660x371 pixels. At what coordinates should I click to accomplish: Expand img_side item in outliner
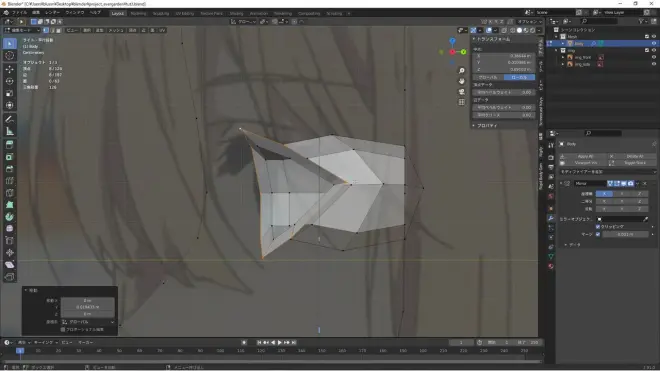563,64
